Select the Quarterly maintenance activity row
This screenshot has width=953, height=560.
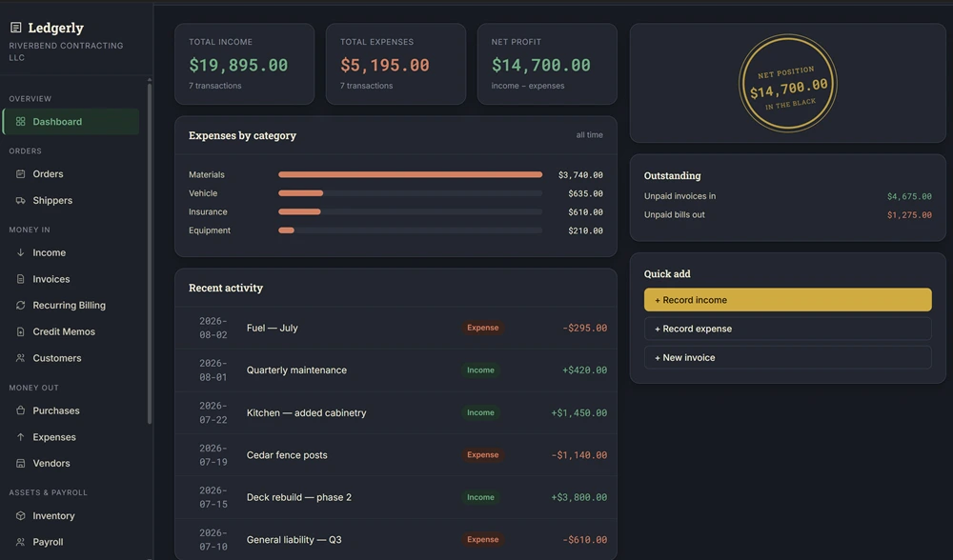click(x=395, y=370)
